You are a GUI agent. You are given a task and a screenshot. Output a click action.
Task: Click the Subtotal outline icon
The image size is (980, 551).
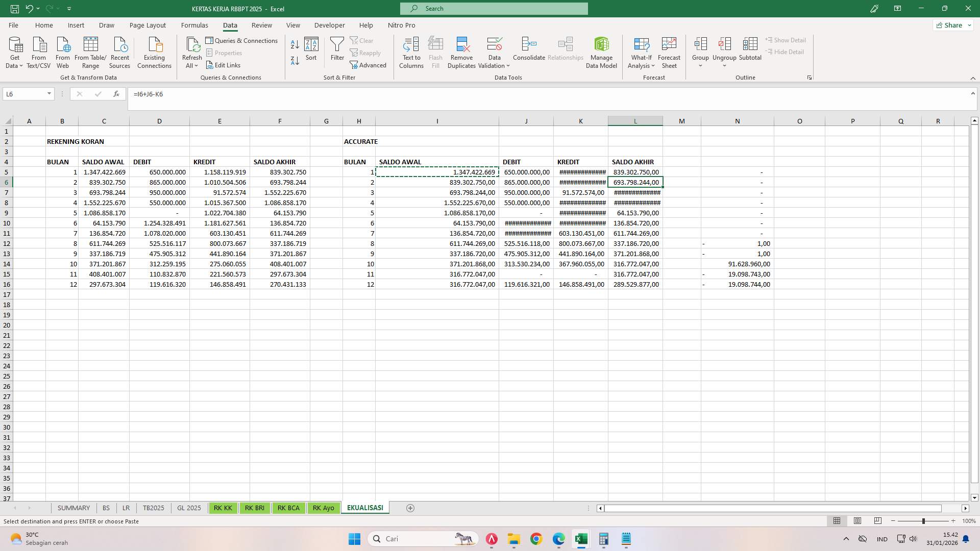(x=750, y=51)
